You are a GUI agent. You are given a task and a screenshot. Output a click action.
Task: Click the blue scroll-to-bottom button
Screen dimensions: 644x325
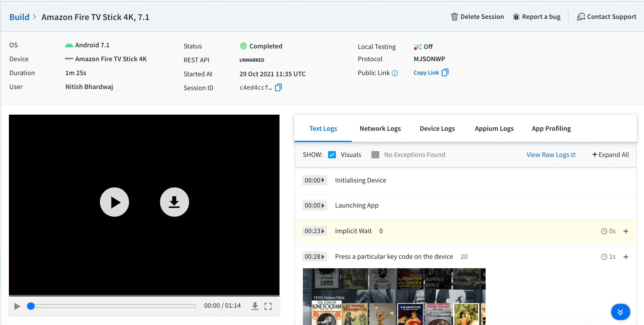(620, 312)
